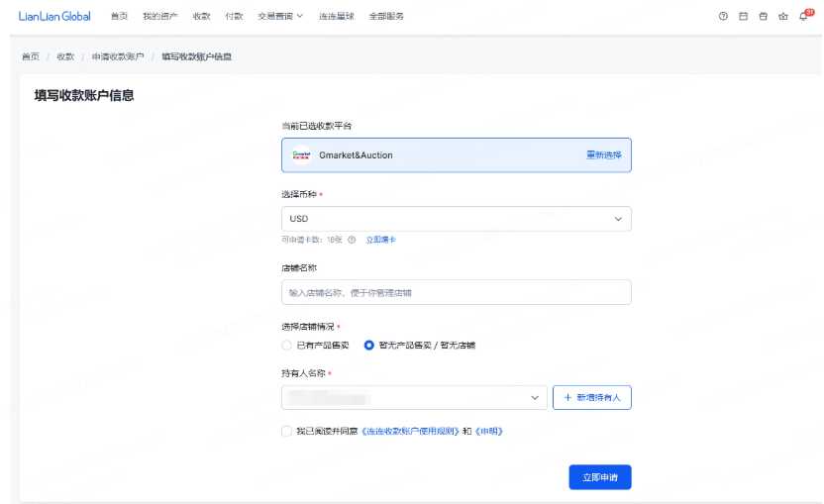Click the help question mark icon in header
Screen dimensions: 824x504
tap(723, 17)
